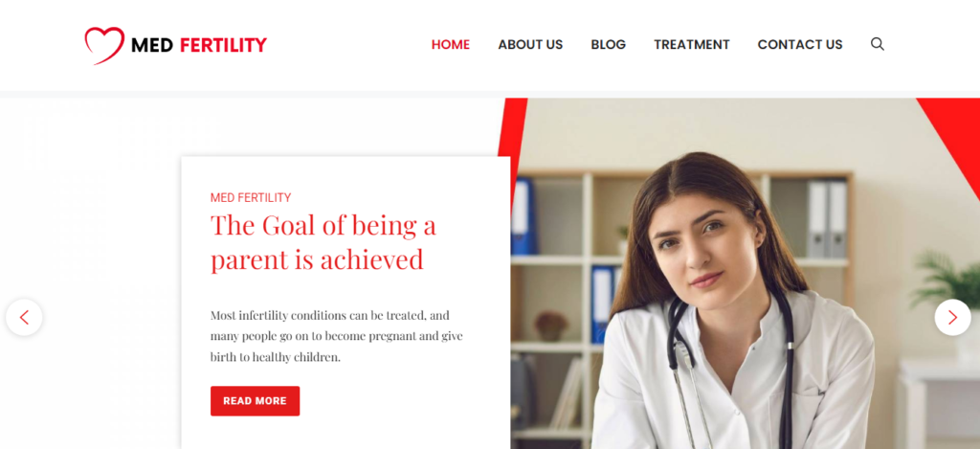Click the infertility conditions paragraph text

(336, 336)
